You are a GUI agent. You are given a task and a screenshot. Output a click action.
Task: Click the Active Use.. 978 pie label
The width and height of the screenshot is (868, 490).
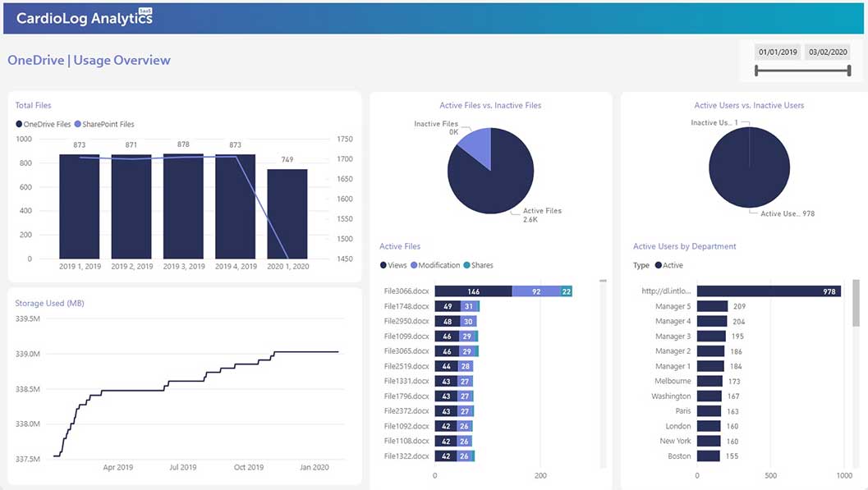[788, 213]
